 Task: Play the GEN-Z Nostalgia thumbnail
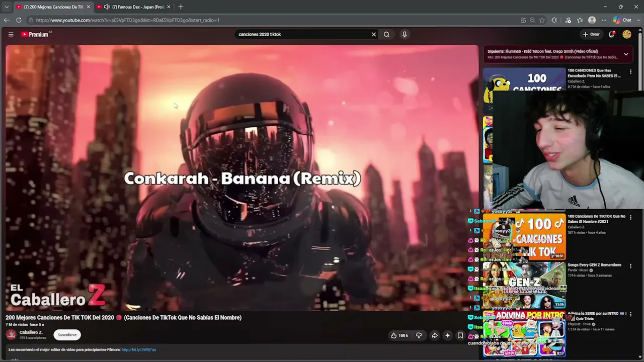pos(524,285)
